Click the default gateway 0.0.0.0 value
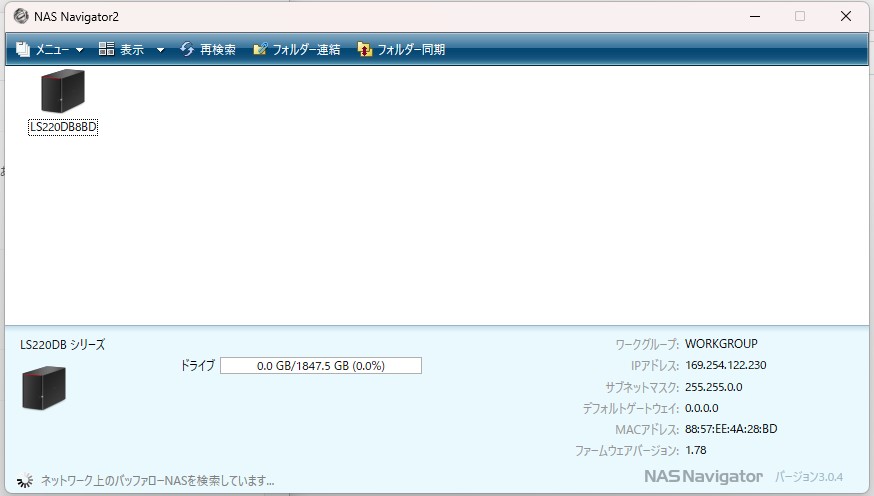Image resolution: width=874 pixels, height=496 pixels. 702,408
